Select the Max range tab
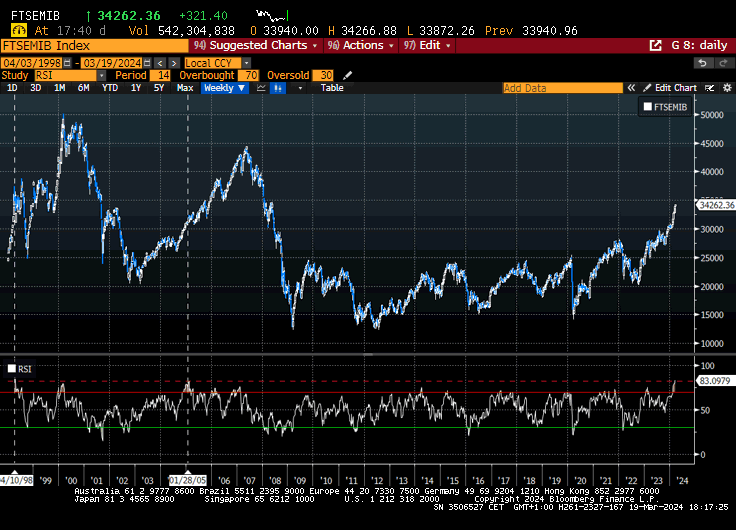 click(x=185, y=88)
